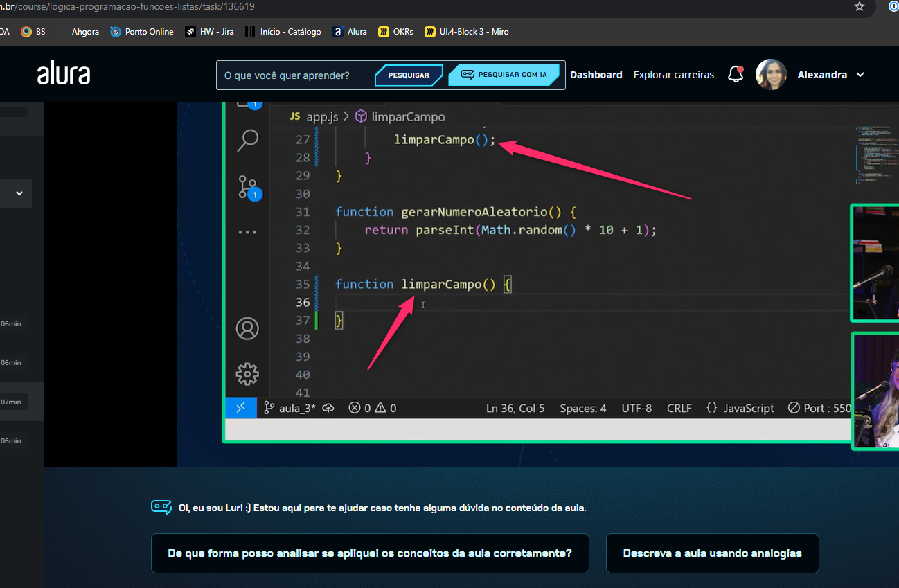Open the UI.4-Block 3 - Miro bookmark
This screenshot has width=899, height=588.
(467, 32)
